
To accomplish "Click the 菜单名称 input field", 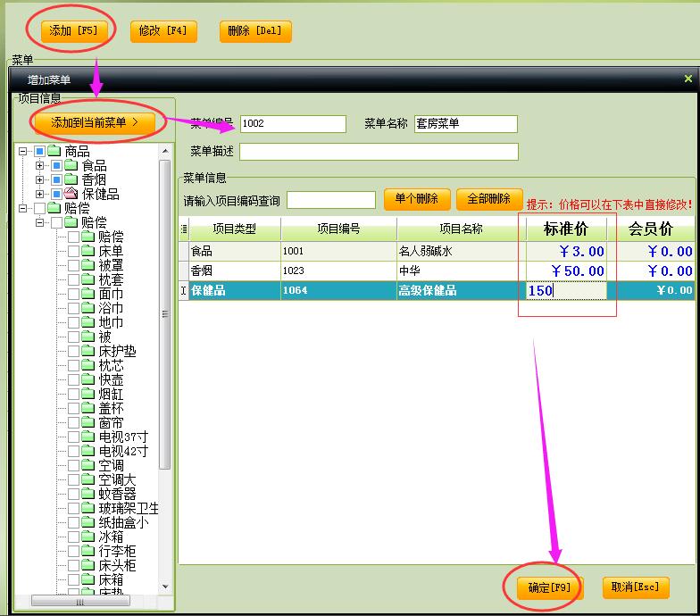I will 466,123.
